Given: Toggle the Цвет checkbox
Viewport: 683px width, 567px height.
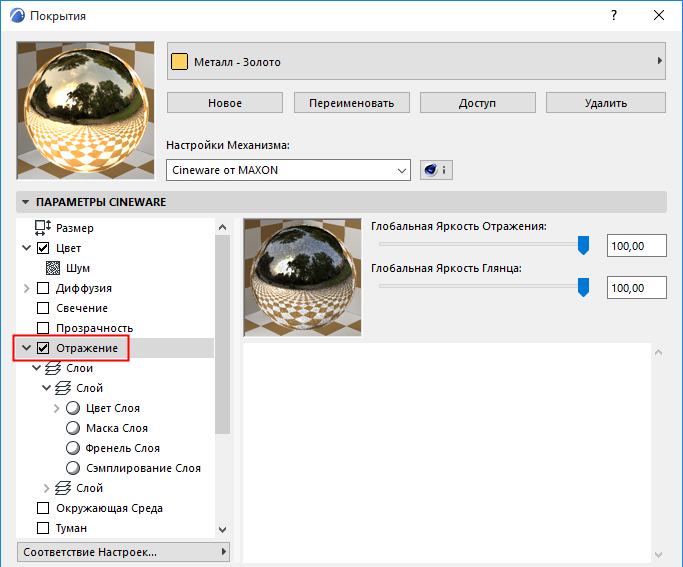Looking at the screenshot, I should (43, 248).
